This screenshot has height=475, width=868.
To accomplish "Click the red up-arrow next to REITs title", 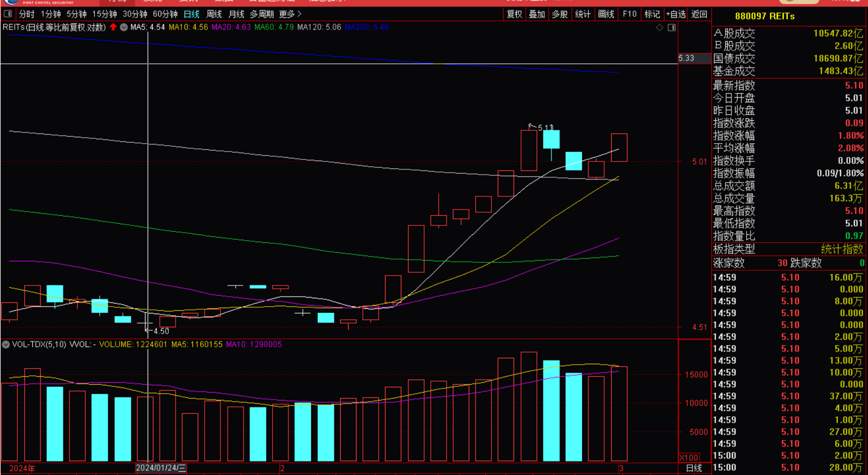I will [113, 27].
